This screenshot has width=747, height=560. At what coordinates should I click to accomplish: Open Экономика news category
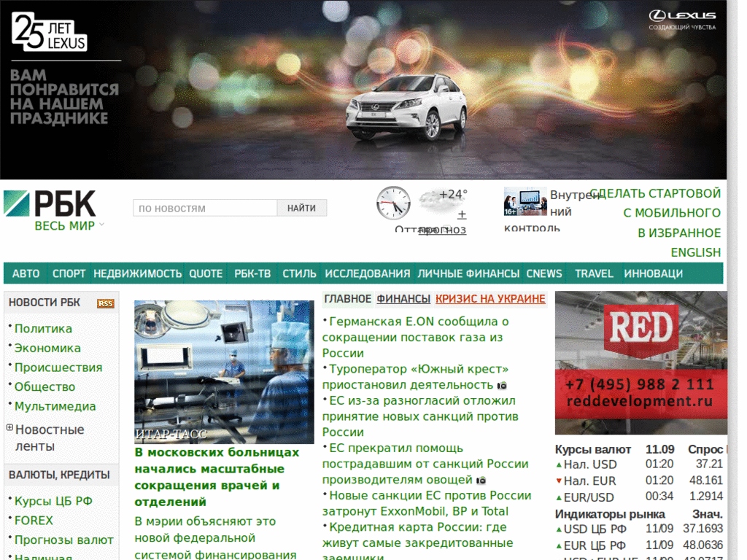[x=47, y=348]
